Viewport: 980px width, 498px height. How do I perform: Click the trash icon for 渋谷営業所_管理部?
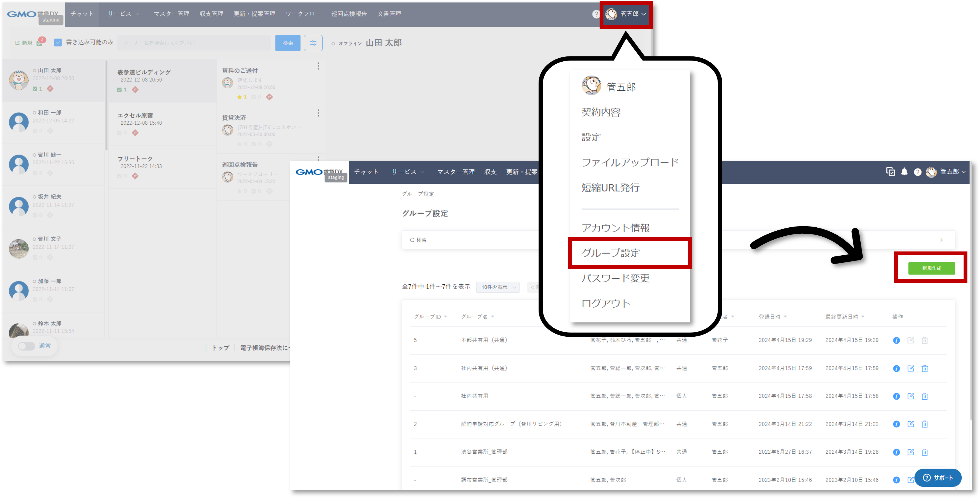925,452
